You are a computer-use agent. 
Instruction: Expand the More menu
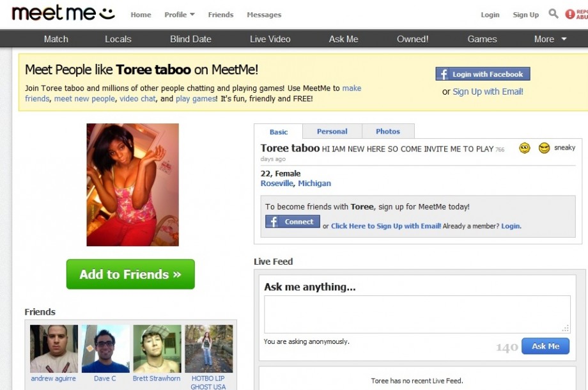point(550,39)
